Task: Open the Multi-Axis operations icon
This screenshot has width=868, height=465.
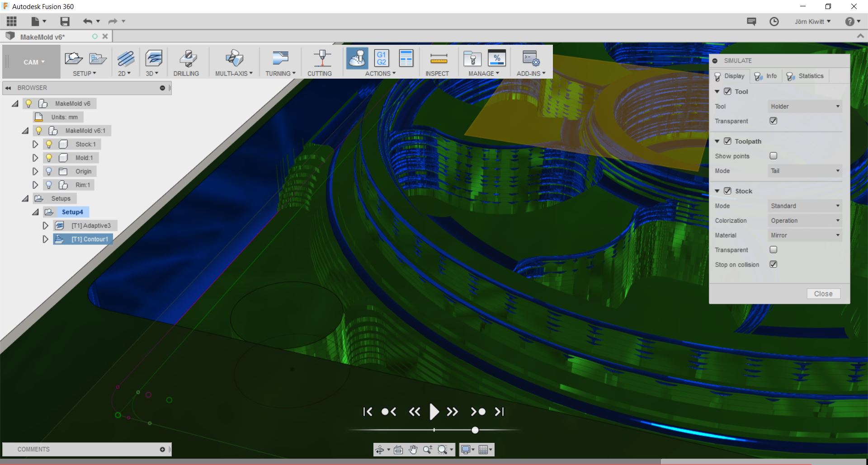Action: (x=234, y=58)
